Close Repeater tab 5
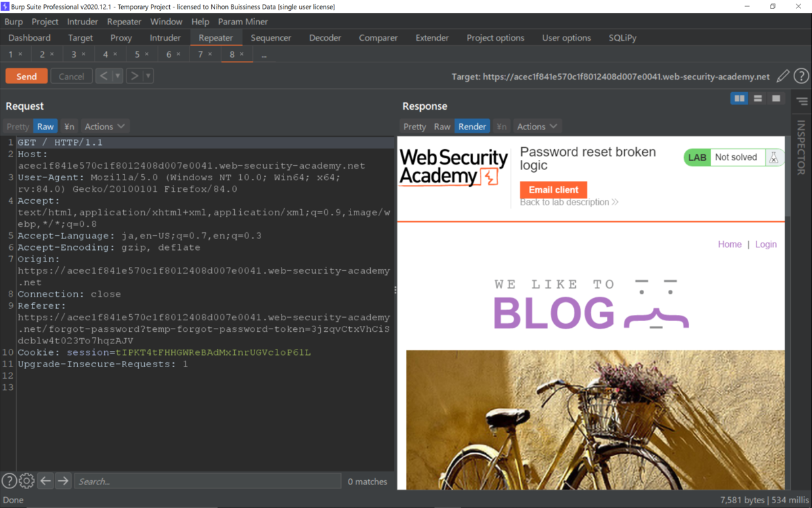 tap(147, 54)
